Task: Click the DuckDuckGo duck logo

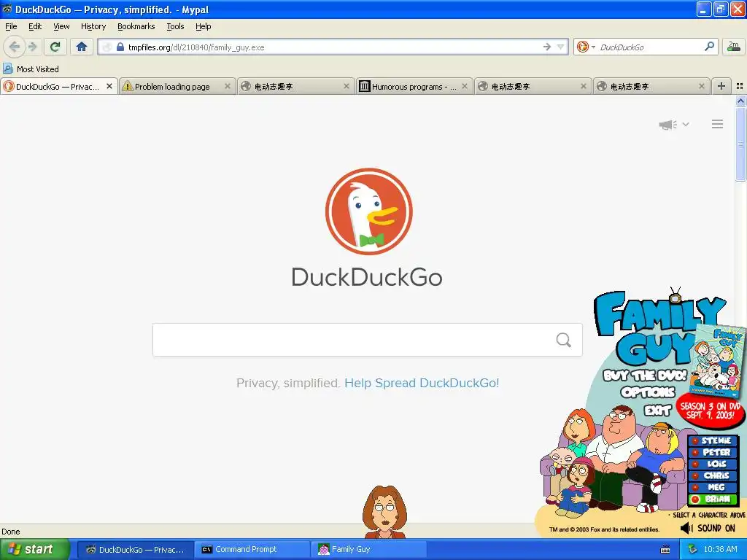Action: click(368, 211)
